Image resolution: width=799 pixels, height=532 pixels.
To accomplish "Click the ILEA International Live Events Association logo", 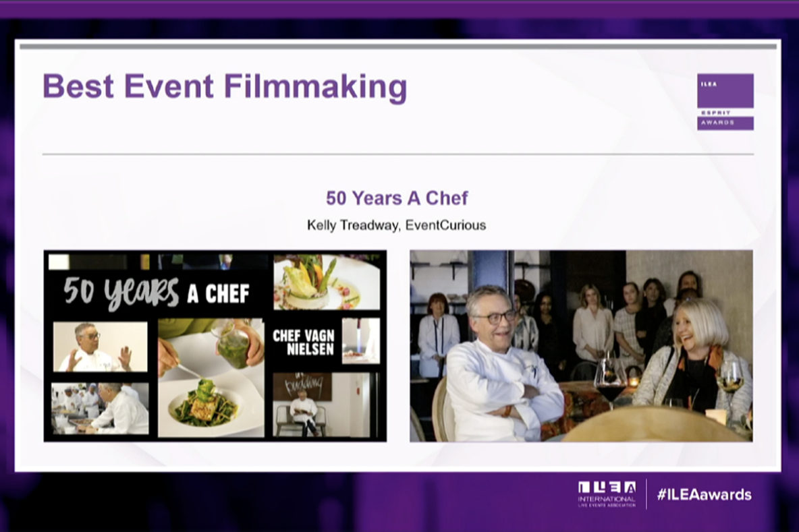I will tap(606, 494).
